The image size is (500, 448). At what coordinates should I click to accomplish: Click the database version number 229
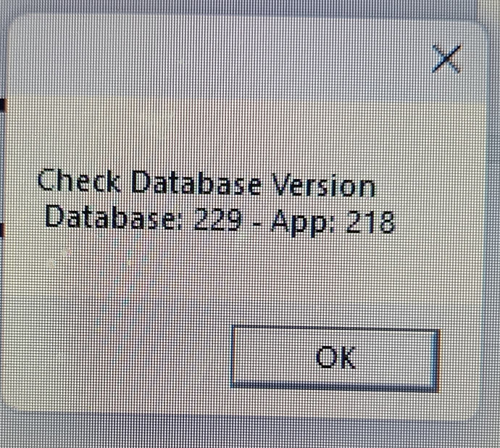218,219
